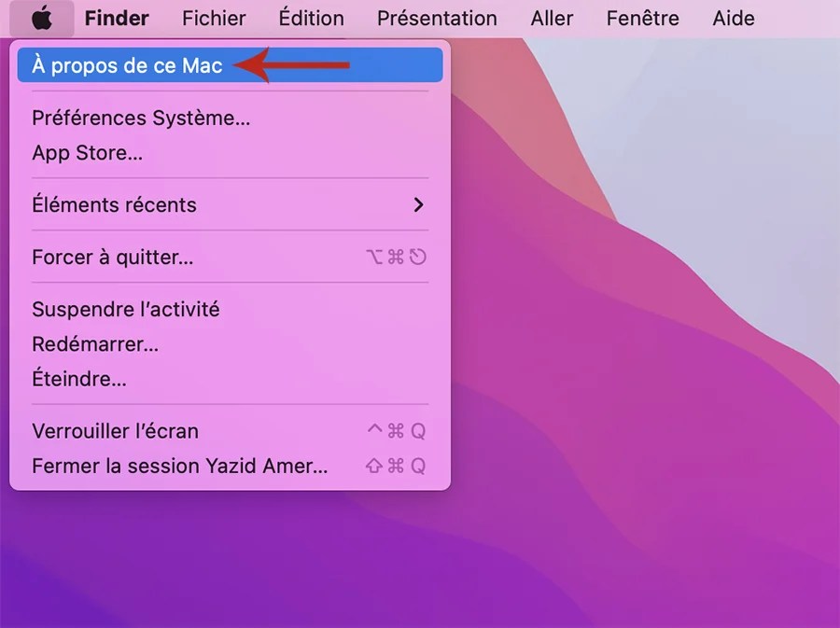840x628 pixels.
Task: Click the Apple logo menu icon
Action: point(42,19)
